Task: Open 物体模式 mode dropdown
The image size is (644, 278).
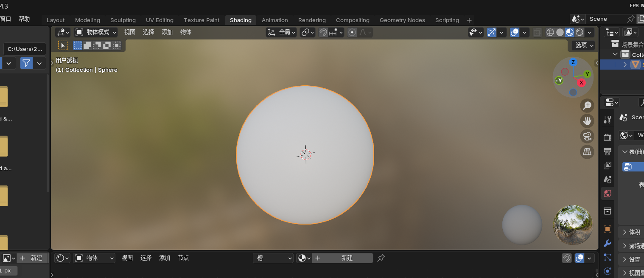Action: tap(96, 32)
